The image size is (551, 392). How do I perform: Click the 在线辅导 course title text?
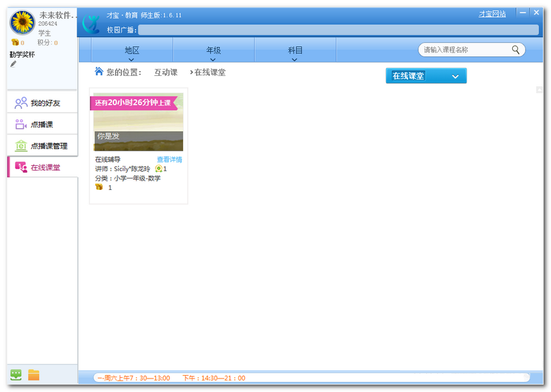[x=108, y=160]
